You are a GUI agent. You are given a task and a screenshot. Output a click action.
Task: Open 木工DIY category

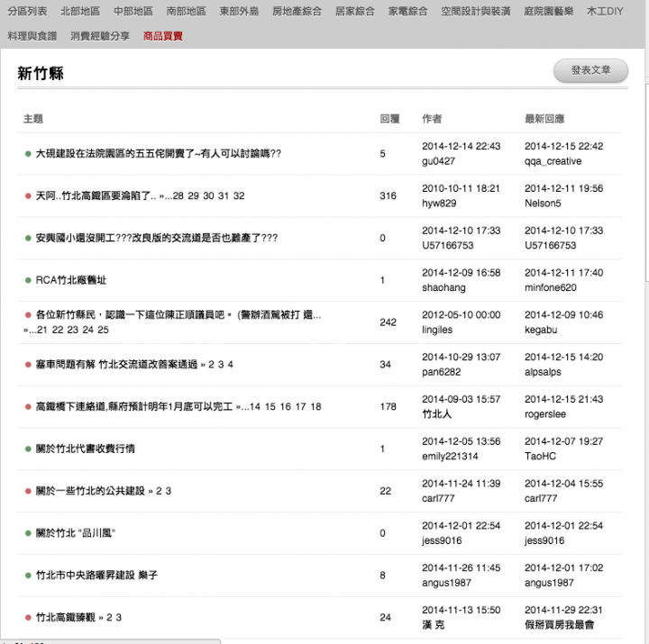click(605, 11)
